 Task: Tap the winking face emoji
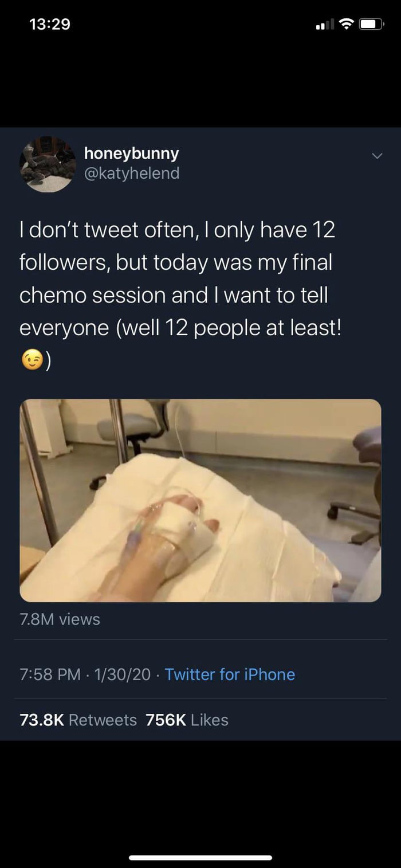(x=33, y=359)
